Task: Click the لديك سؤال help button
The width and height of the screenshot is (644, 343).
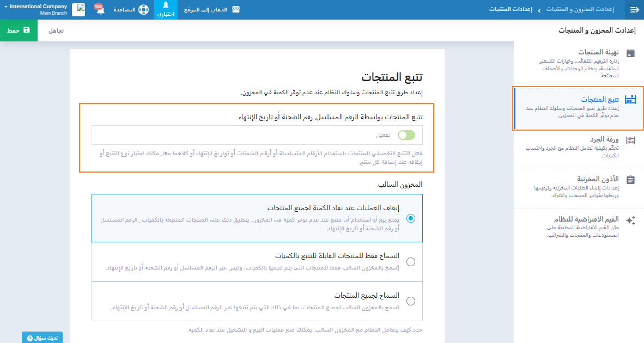Action: pos(42,338)
